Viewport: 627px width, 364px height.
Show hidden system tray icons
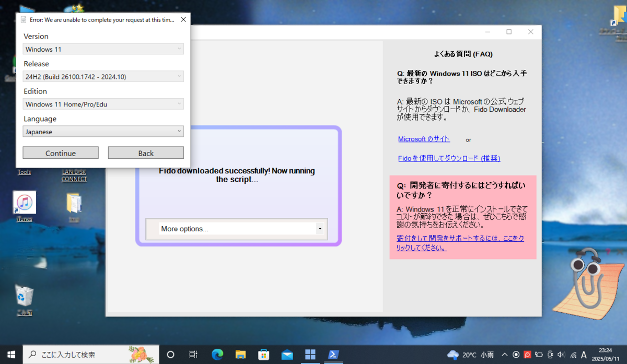[504, 355]
